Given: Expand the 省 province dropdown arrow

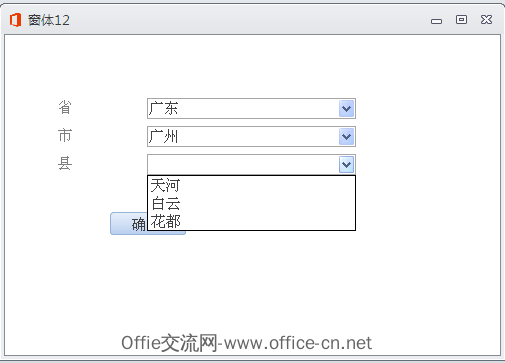Looking at the screenshot, I should [x=346, y=109].
